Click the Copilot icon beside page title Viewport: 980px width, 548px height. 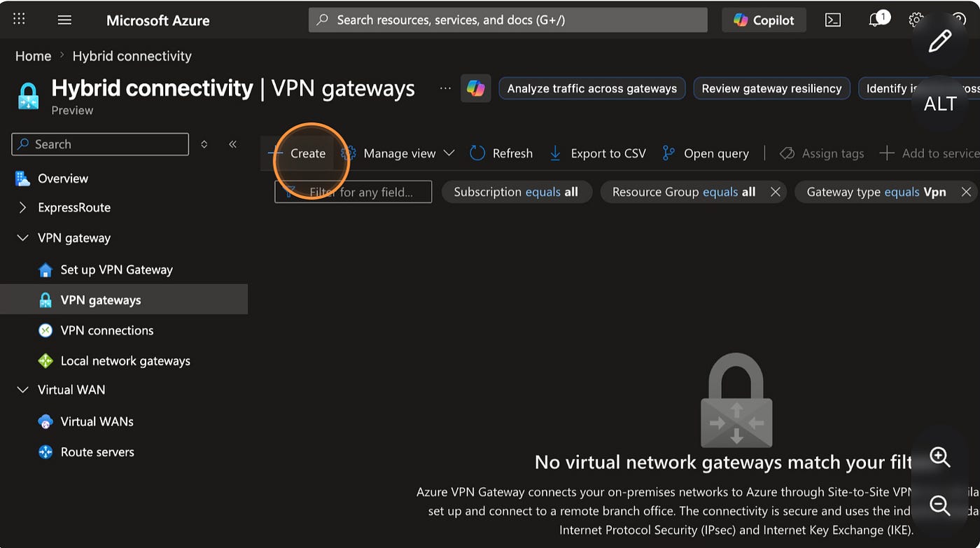476,88
